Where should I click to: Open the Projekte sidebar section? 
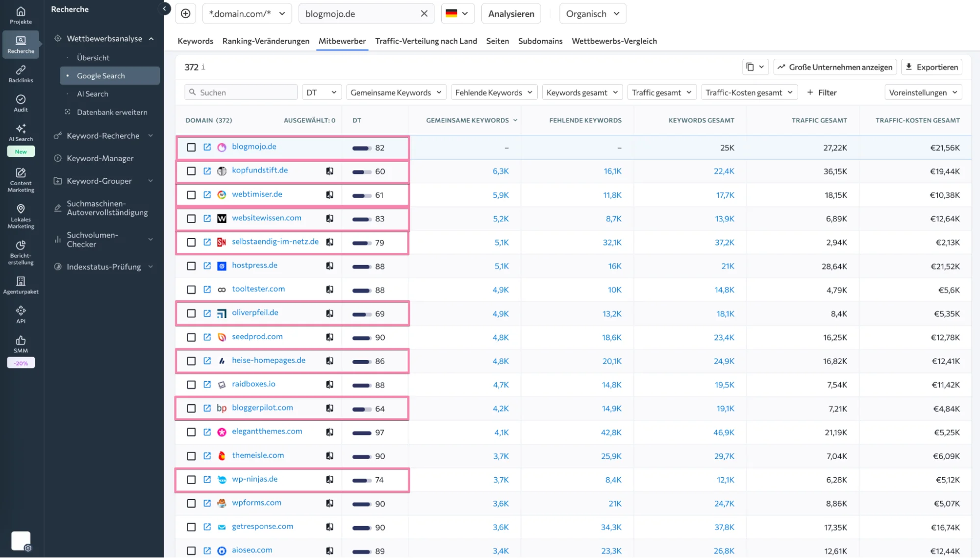21,15
